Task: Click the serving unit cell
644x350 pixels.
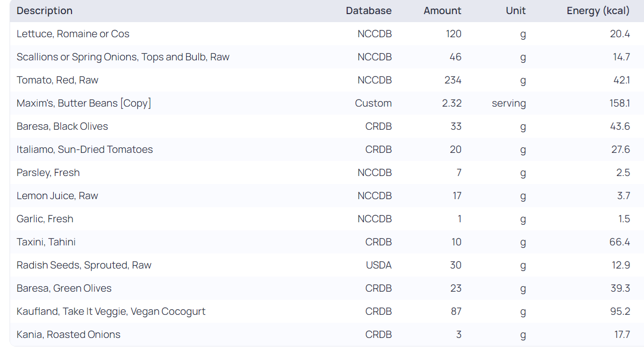Action: 509,103
